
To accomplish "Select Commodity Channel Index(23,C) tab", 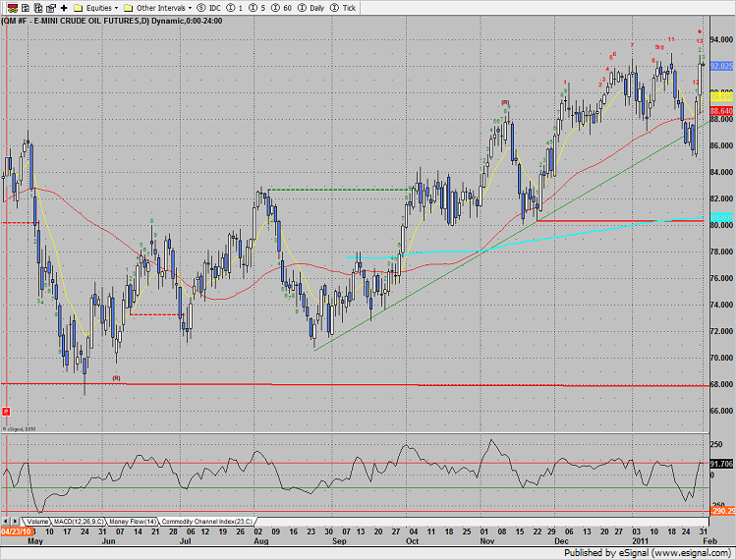I will (207, 521).
